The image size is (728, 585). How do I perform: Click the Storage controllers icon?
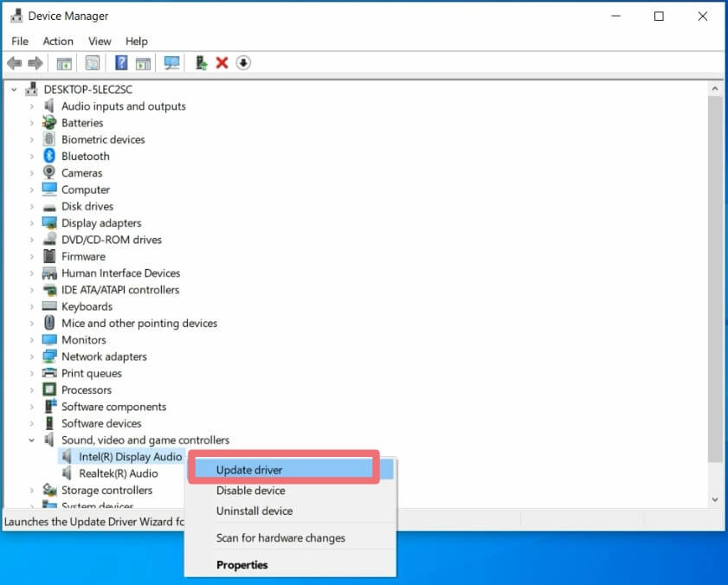[x=49, y=490]
